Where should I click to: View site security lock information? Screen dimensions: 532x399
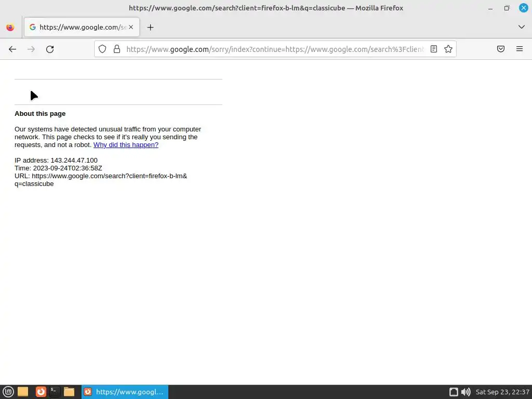click(x=117, y=49)
